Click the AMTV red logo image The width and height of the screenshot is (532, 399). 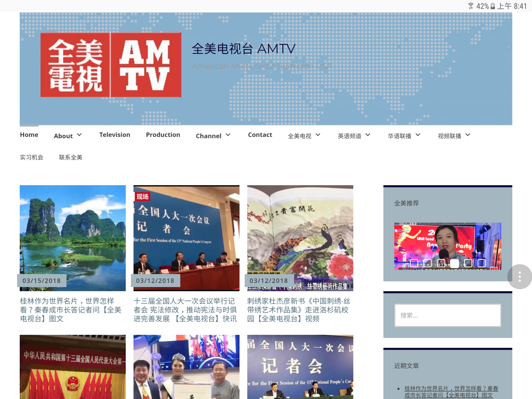coord(111,65)
